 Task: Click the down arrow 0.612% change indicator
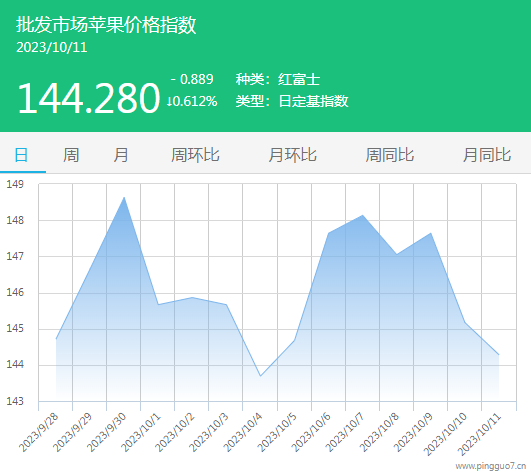tap(192, 101)
